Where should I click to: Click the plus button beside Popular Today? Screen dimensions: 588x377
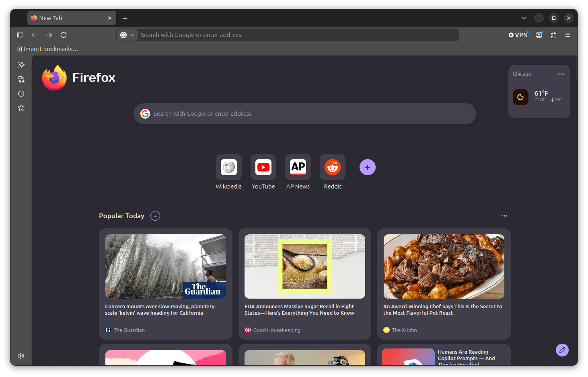click(x=155, y=216)
